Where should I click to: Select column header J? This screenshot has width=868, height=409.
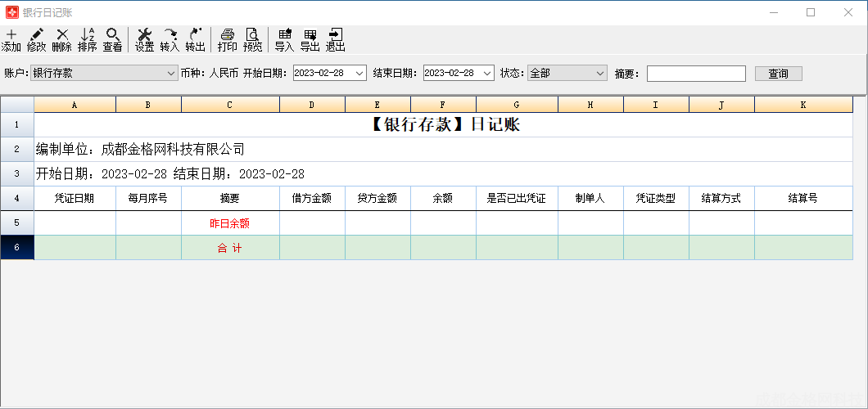(721, 105)
